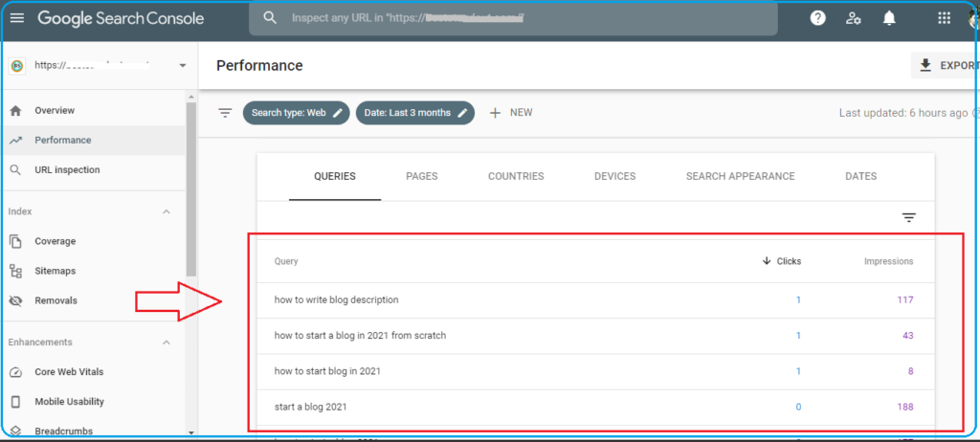The width and height of the screenshot is (980, 442).
Task: Click impressions value 117
Action: [905, 300]
